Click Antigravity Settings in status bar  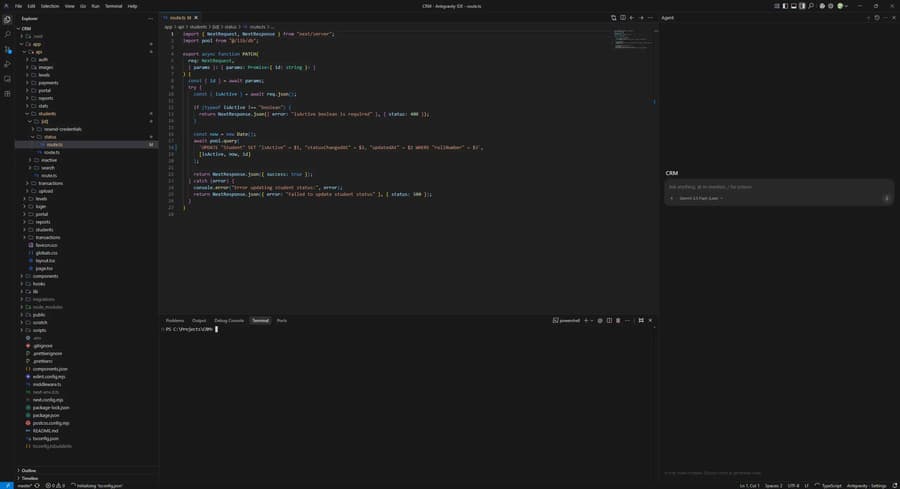pos(867,486)
